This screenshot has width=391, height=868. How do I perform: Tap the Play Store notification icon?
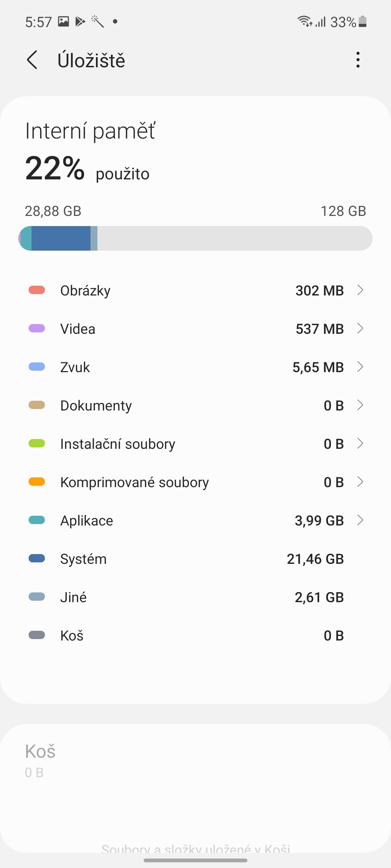[80, 22]
